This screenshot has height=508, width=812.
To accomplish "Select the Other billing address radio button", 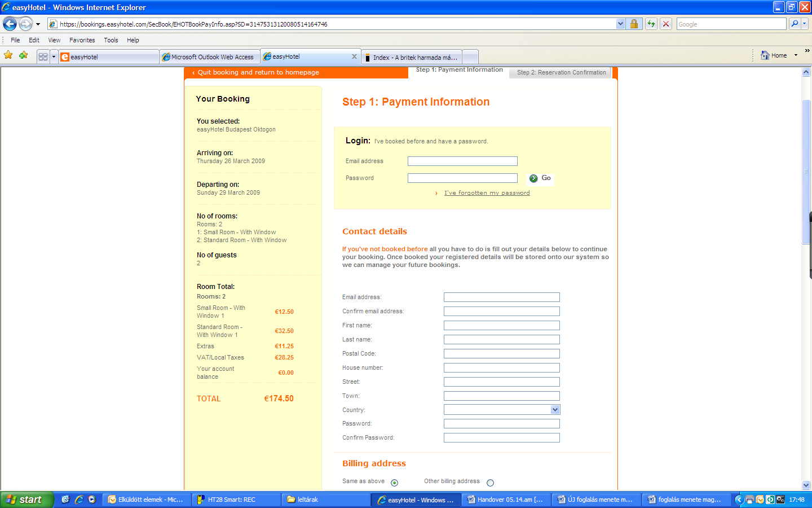I will point(490,483).
